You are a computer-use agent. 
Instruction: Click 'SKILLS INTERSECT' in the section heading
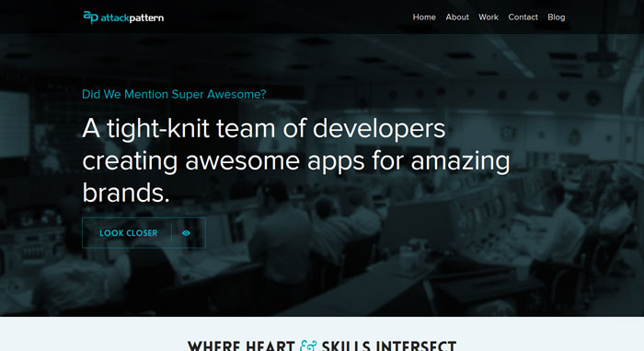pyautogui.click(x=389, y=345)
